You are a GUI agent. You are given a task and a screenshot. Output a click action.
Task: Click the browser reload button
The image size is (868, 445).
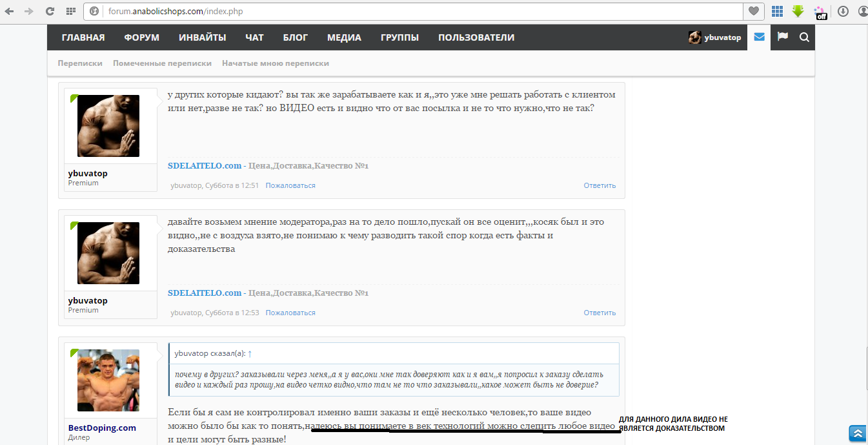coord(50,11)
